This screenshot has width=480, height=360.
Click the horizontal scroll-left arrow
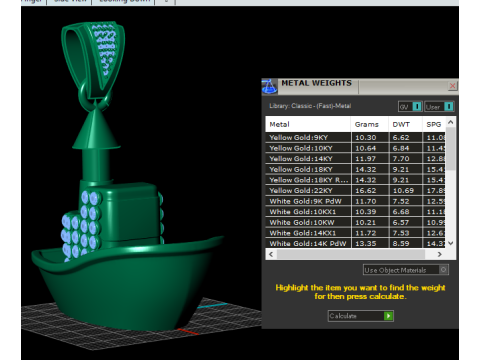(x=271, y=254)
